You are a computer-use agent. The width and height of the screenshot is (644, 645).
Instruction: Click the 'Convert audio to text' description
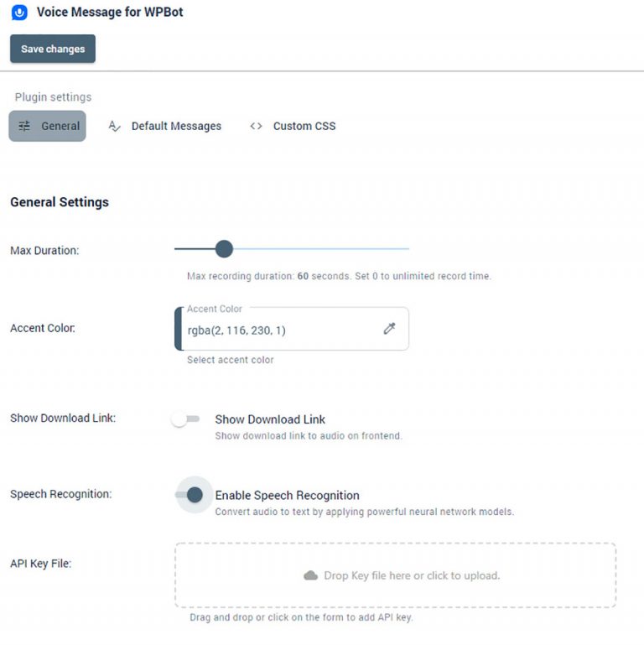click(365, 512)
